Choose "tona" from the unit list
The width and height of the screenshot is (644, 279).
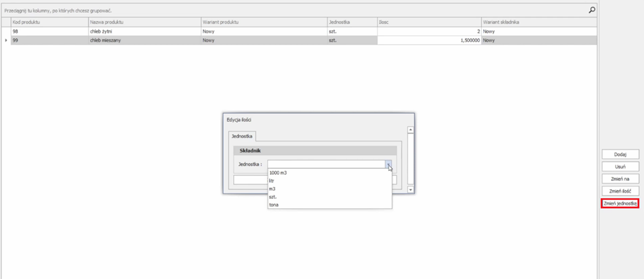pyautogui.click(x=274, y=205)
